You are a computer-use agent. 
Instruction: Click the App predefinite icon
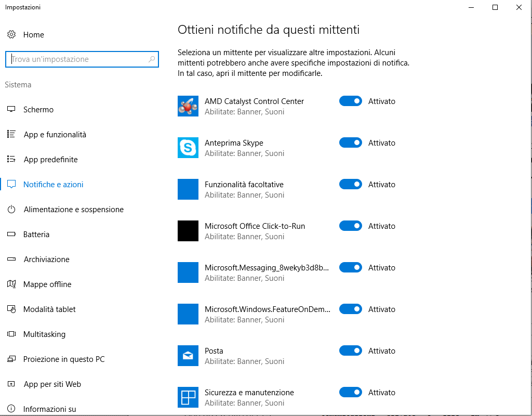(11, 159)
